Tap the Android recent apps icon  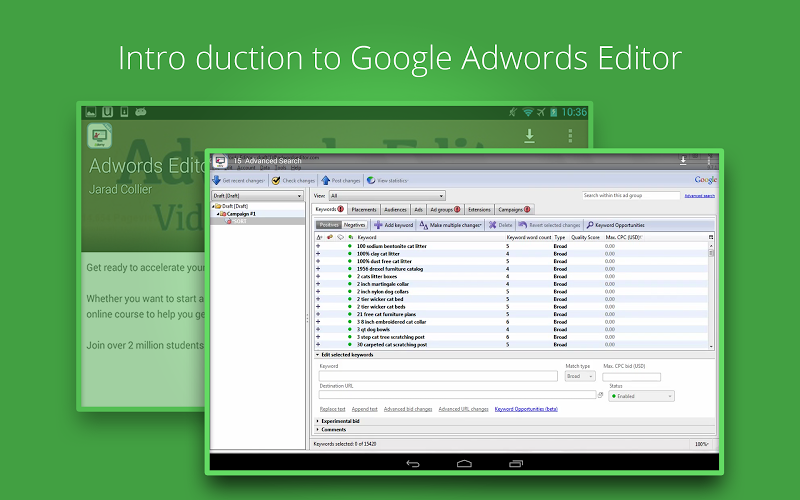click(x=516, y=464)
